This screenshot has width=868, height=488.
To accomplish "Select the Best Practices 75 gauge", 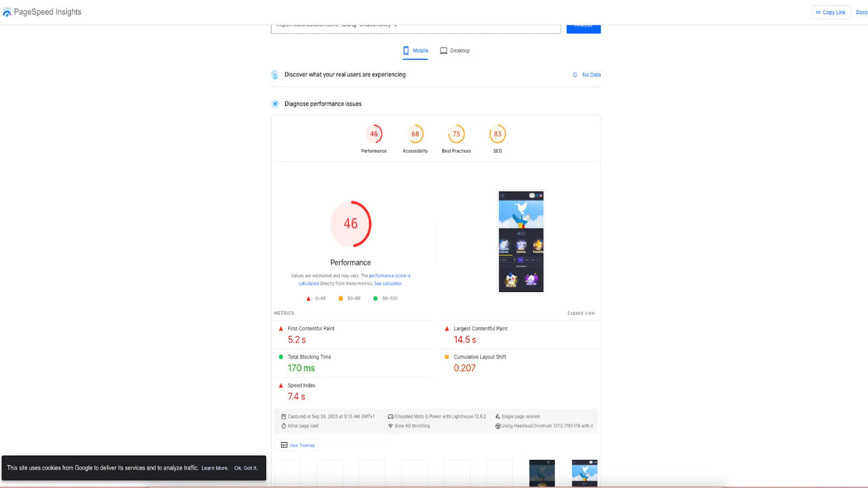I will point(456,134).
